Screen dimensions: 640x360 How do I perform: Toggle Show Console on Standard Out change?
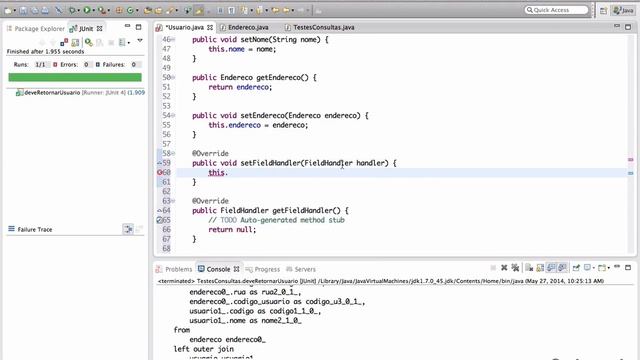(x=551, y=268)
